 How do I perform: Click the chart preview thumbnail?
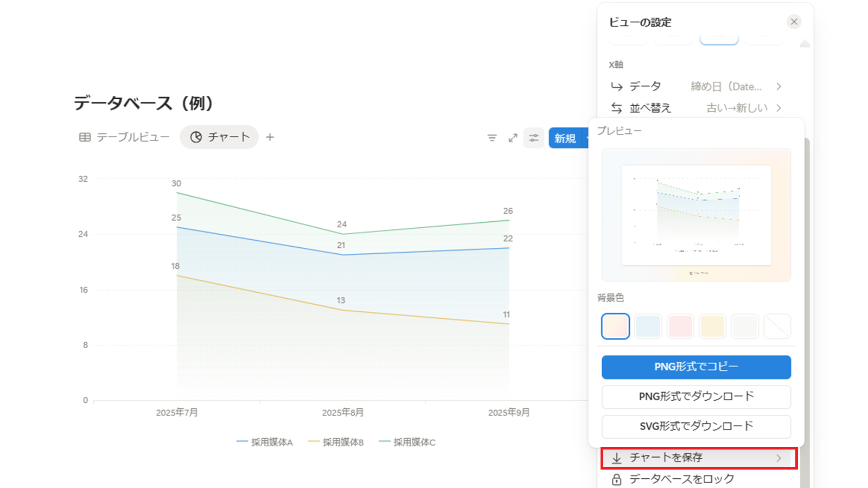coord(696,215)
